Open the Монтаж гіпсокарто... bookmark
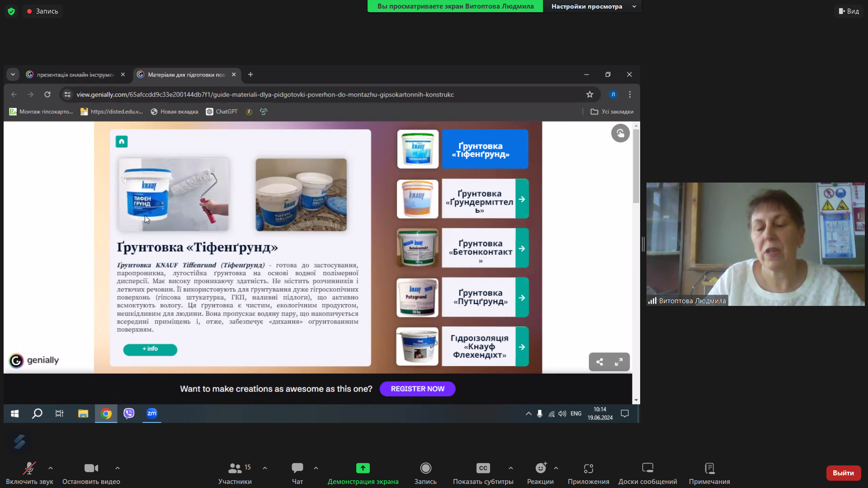This screenshot has height=488, width=868. (41, 112)
